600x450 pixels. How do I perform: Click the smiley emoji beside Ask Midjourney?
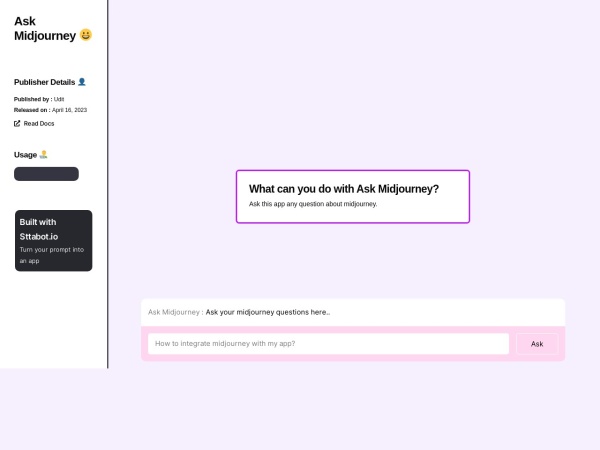(86, 35)
